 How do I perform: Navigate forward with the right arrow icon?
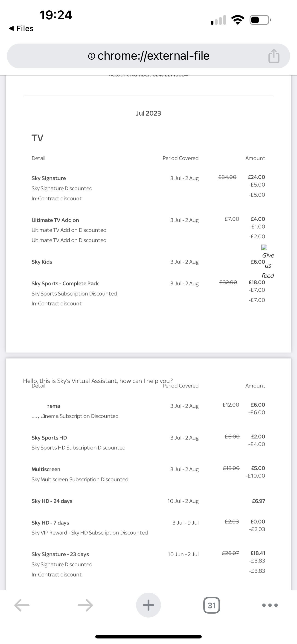coord(85,605)
